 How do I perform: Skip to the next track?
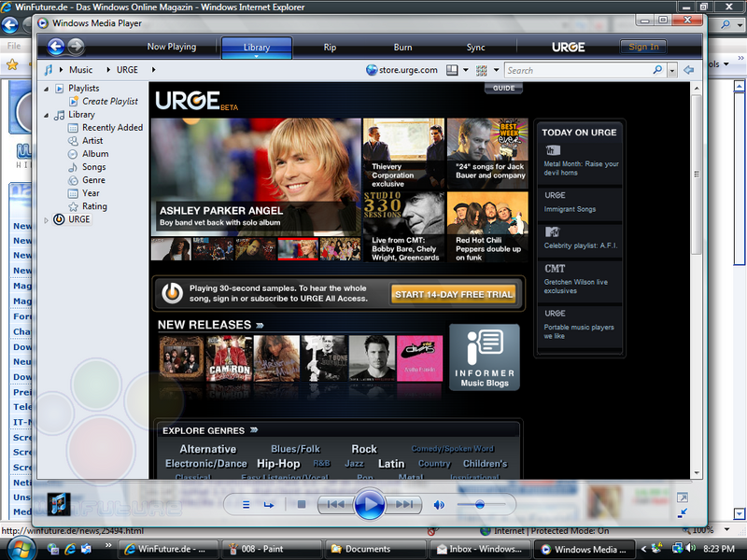click(x=404, y=504)
